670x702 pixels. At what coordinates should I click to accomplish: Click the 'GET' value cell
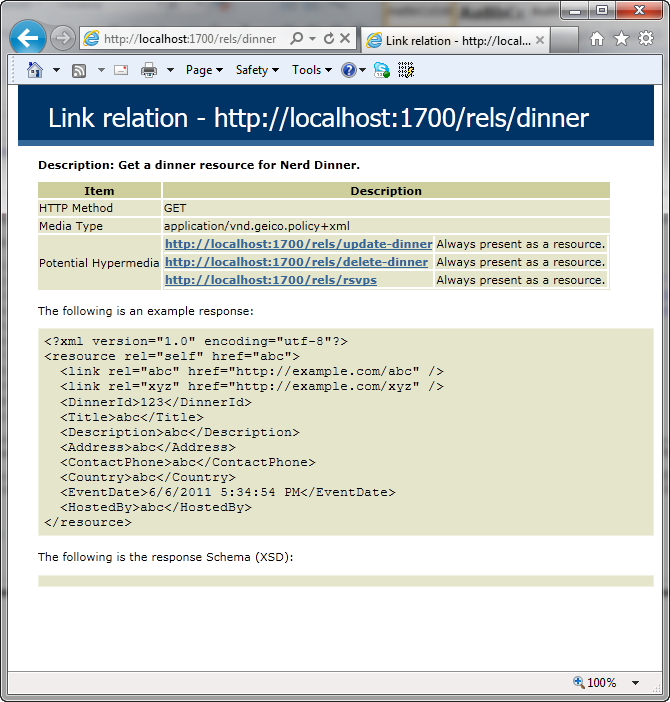tap(386, 208)
